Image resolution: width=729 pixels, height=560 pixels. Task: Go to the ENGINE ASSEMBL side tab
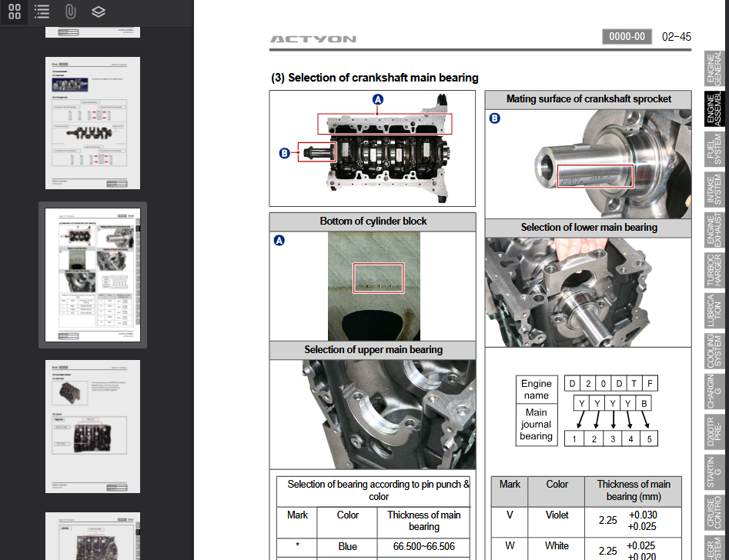click(714, 108)
